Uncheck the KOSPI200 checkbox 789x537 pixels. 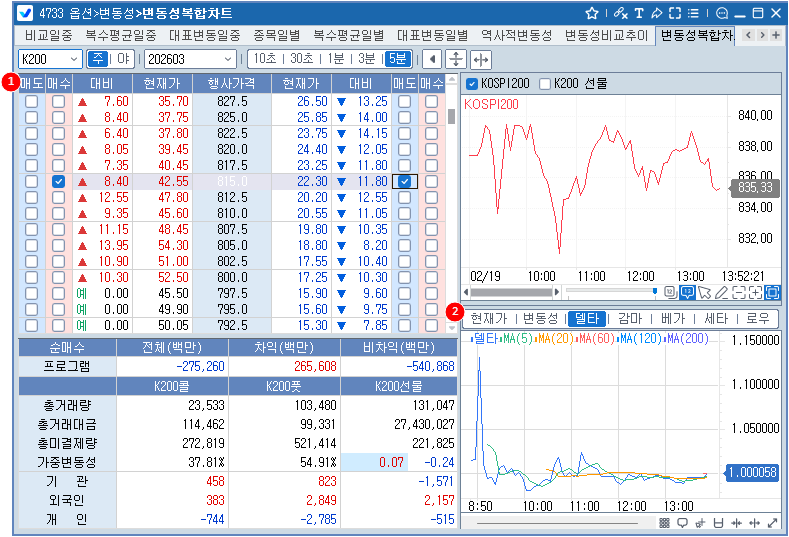[x=473, y=83]
